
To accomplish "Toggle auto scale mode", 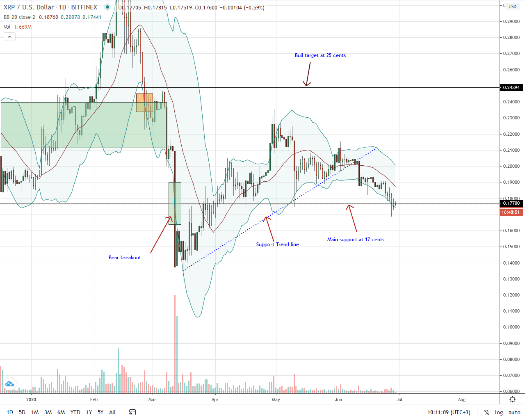I will (514, 412).
